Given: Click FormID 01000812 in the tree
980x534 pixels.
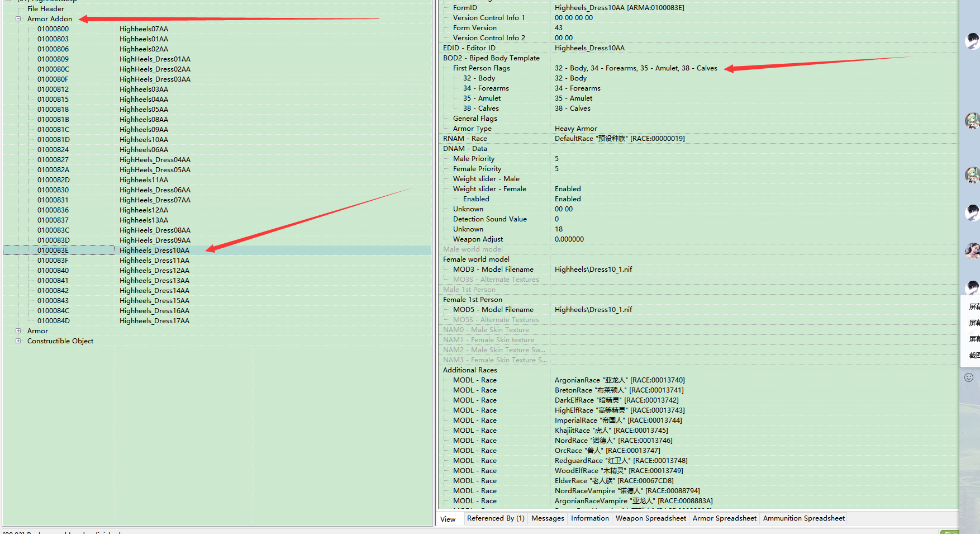Looking at the screenshot, I should tap(53, 89).
